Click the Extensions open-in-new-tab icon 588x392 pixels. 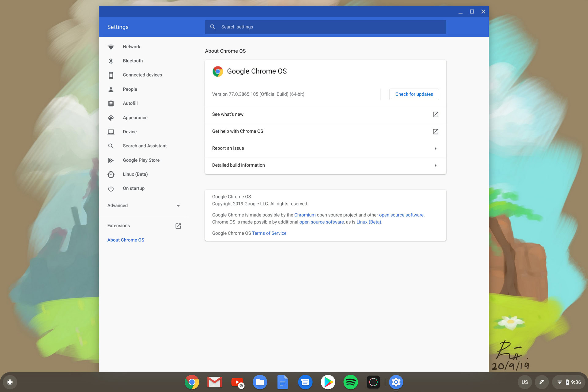pos(178,226)
